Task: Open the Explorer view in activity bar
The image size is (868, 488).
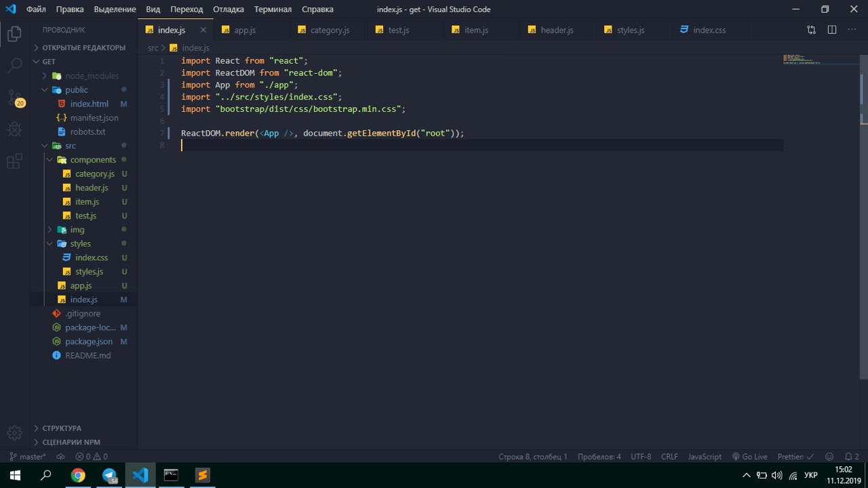Action: coord(14,34)
